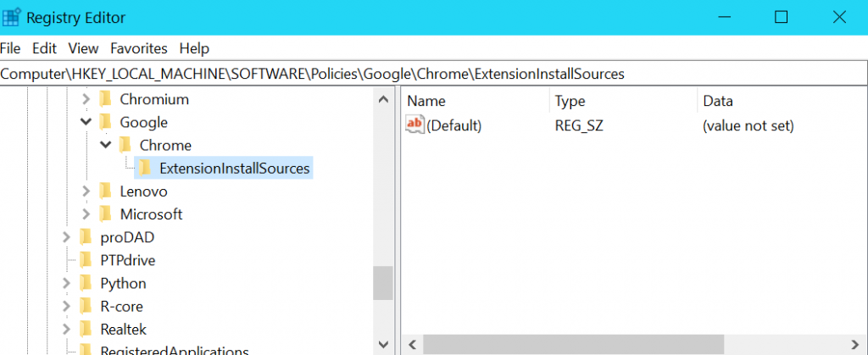Click the (value not set) data cell
This screenshot has width=868, height=355.
click(748, 126)
